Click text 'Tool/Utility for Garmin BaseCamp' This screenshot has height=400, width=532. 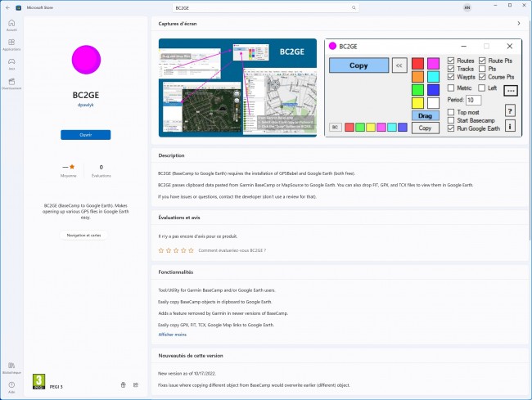coord(217,290)
